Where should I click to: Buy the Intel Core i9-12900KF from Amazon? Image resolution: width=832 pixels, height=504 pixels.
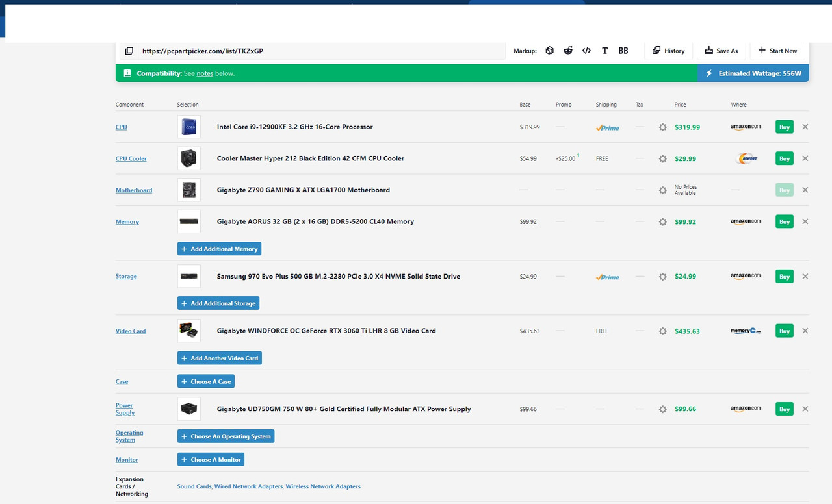pos(785,127)
